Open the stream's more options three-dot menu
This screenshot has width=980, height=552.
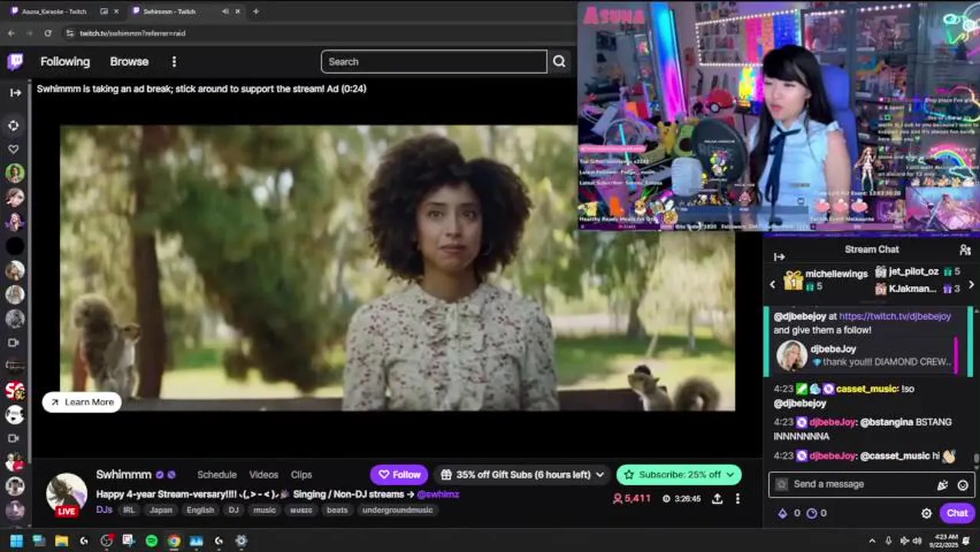tap(738, 498)
